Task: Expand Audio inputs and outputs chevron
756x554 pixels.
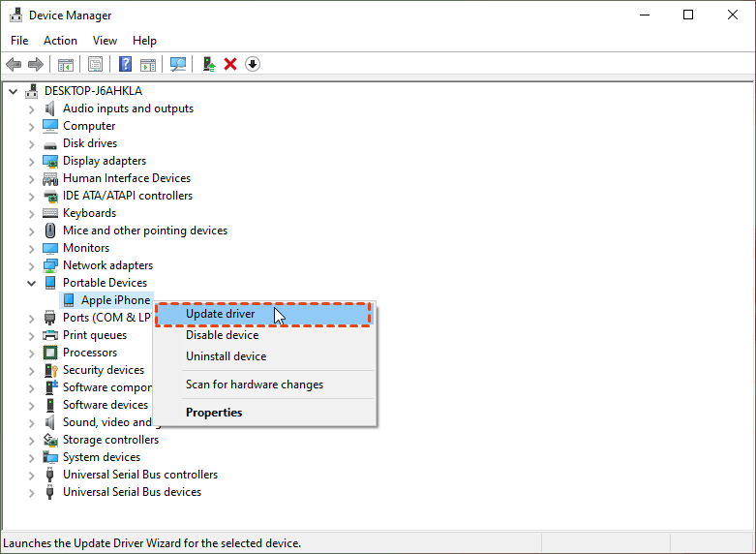Action: pos(31,109)
